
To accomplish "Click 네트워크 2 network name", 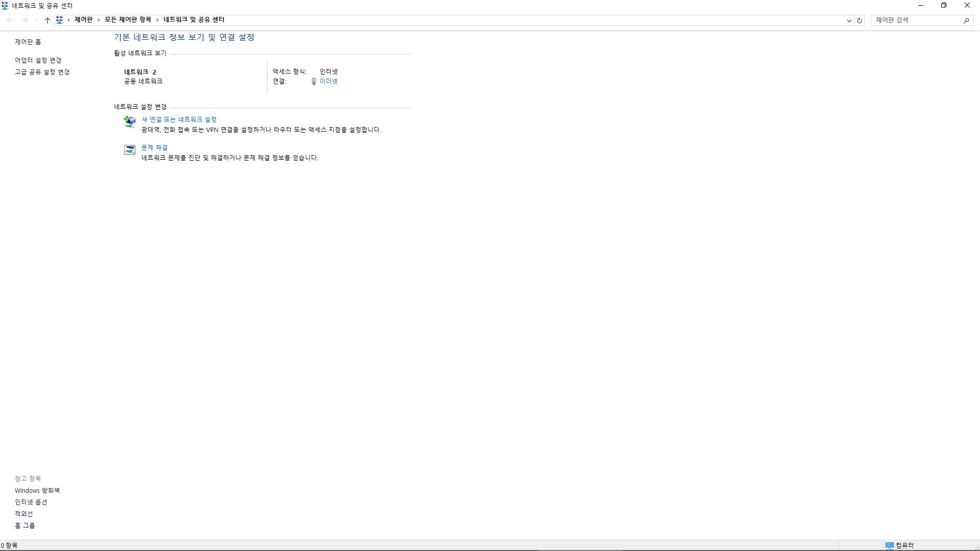I will (x=140, y=72).
